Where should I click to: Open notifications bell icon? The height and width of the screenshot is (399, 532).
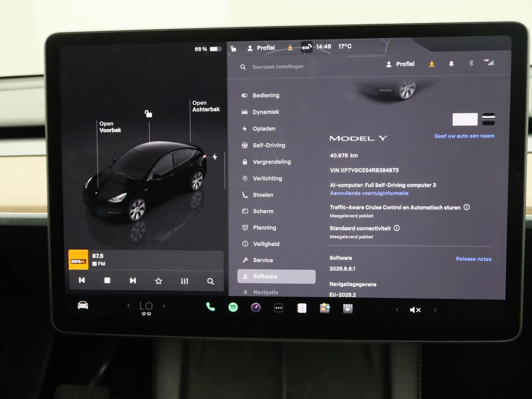pyautogui.click(x=451, y=64)
